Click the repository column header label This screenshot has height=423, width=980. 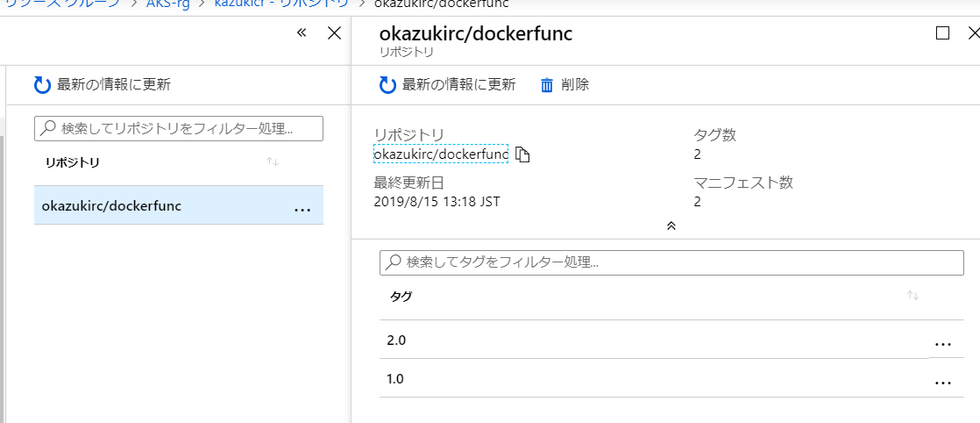[x=72, y=162]
